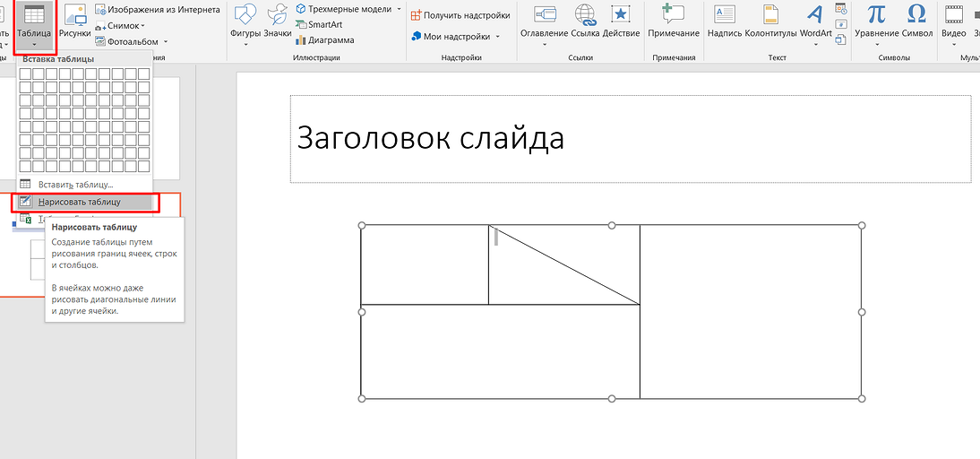The width and height of the screenshot is (980, 459).
Task: Open the Значки icons gallery
Action: pos(278,23)
